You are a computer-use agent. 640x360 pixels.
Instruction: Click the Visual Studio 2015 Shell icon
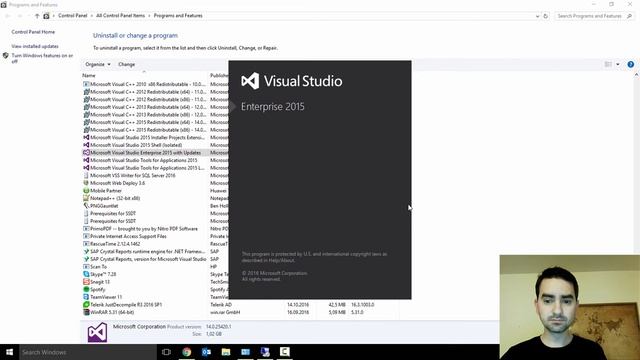coord(86,145)
